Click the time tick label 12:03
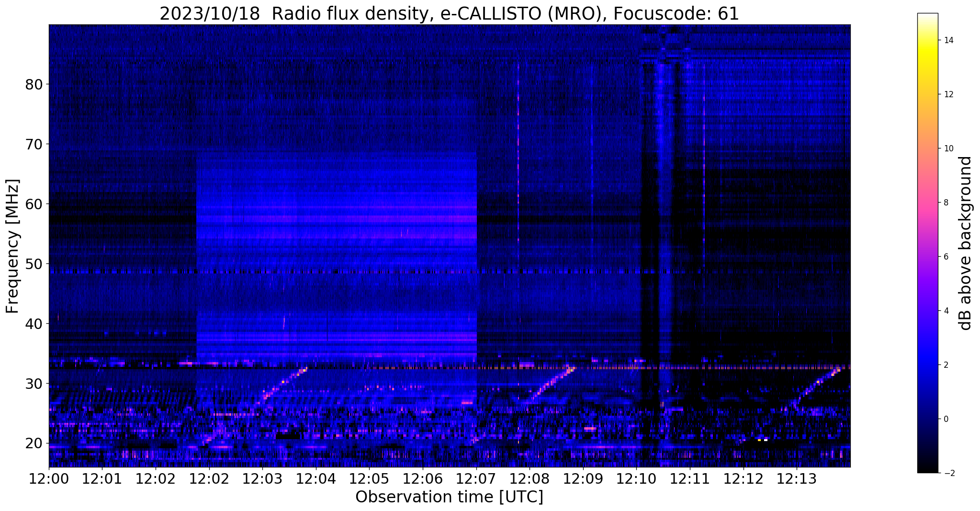Image resolution: width=980 pixels, height=511 pixels. pyautogui.click(x=262, y=478)
